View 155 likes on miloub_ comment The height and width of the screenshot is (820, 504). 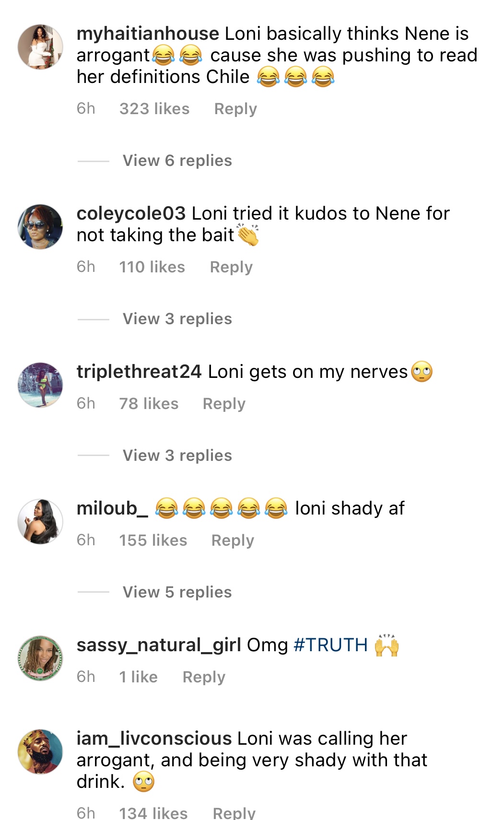[x=153, y=540]
